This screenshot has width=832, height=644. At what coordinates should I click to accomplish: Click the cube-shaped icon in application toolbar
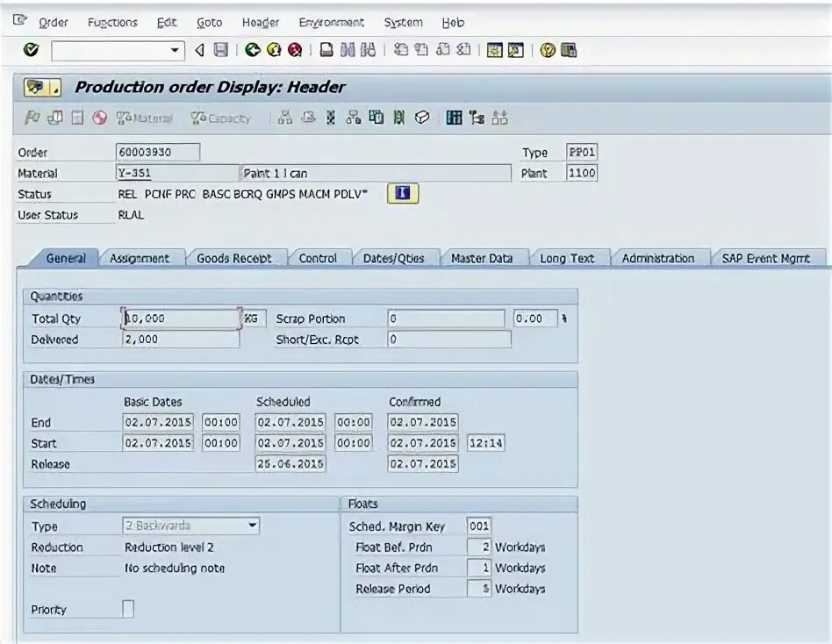(422, 118)
